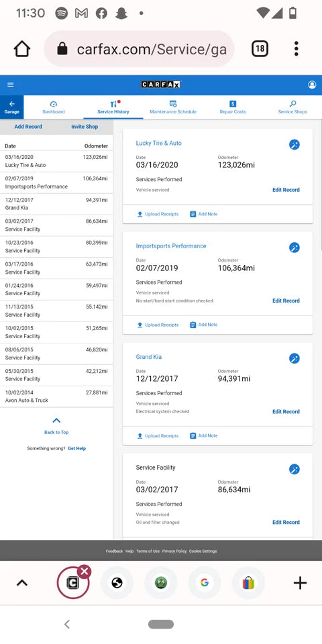Open the user account profile icon
Viewport: 322px width, 644px height.
(312, 85)
